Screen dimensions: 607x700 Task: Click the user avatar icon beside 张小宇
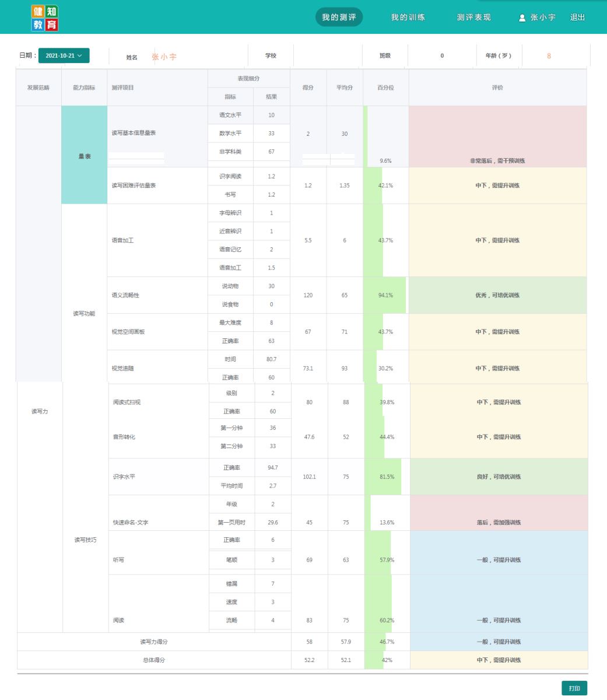(x=522, y=18)
